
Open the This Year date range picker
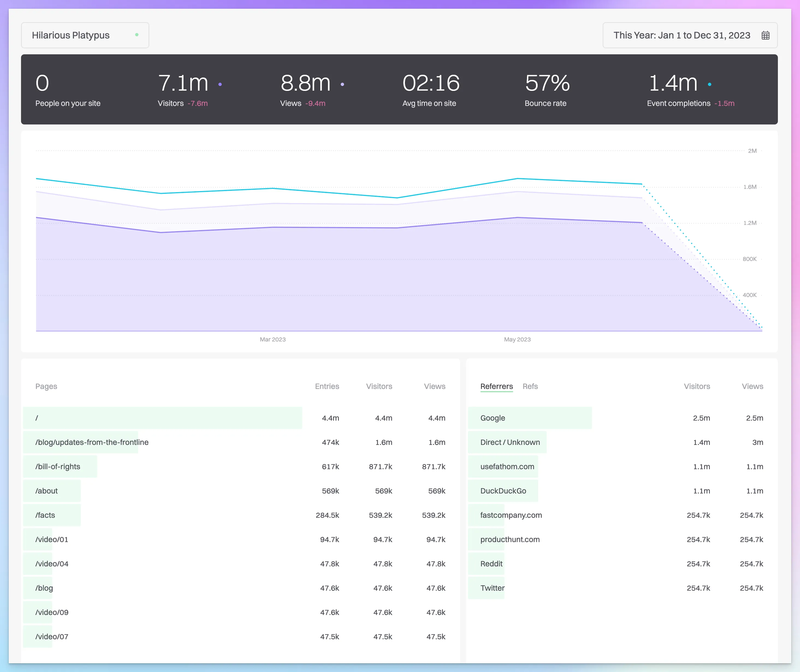click(x=682, y=35)
